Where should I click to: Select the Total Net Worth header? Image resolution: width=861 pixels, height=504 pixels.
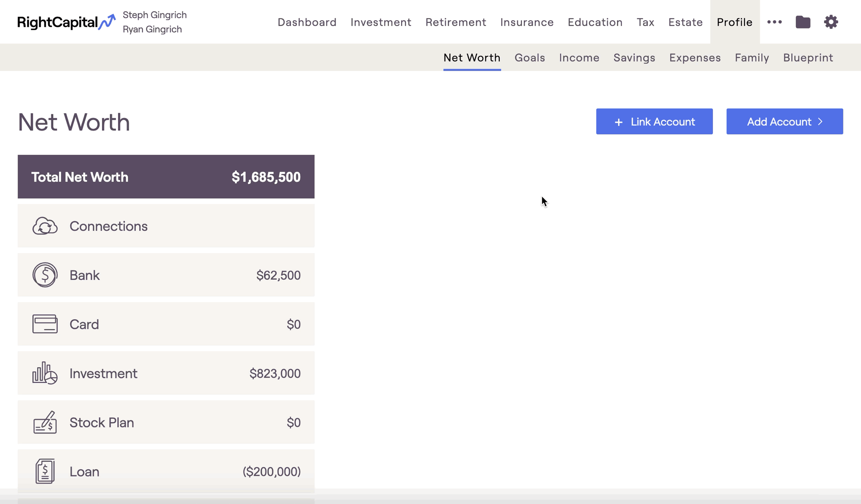pos(166,177)
